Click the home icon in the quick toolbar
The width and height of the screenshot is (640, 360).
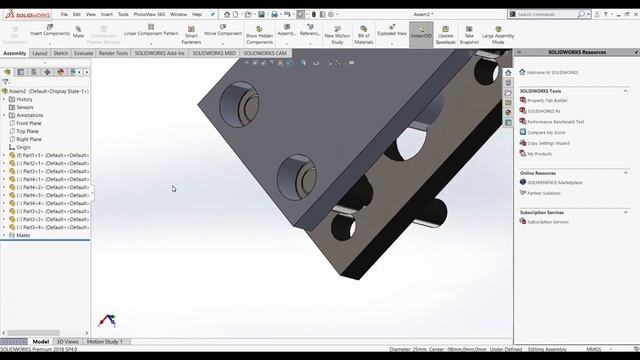coord(227,14)
